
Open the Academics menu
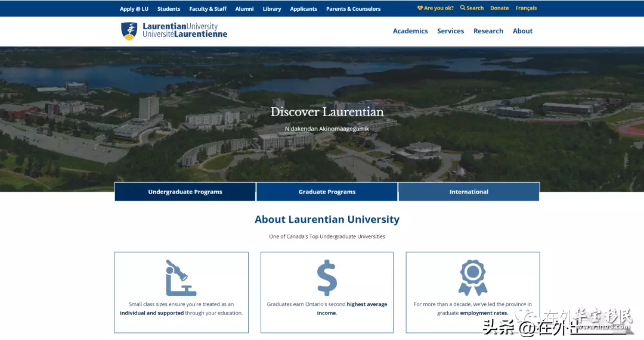tap(410, 31)
